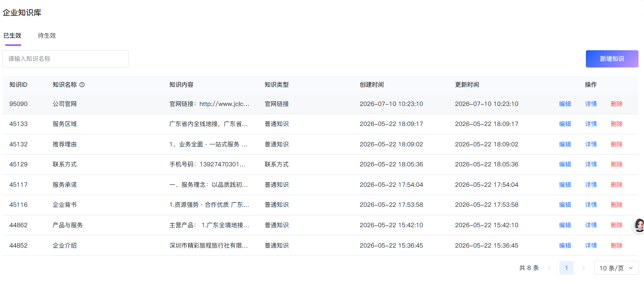The height and width of the screenshot is (288, 644).
Task: Select ID cell 44852
Action: 18,246
